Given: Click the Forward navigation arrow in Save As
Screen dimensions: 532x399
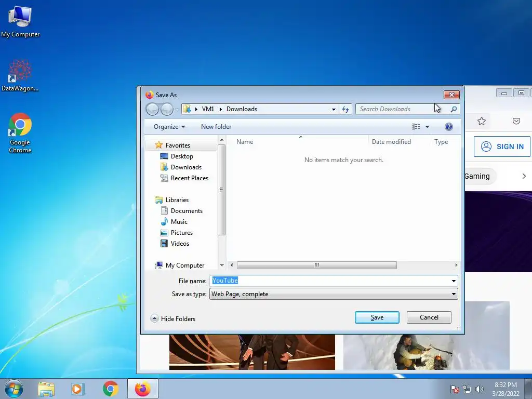Looking at the screenshot, I should point(167,109).
